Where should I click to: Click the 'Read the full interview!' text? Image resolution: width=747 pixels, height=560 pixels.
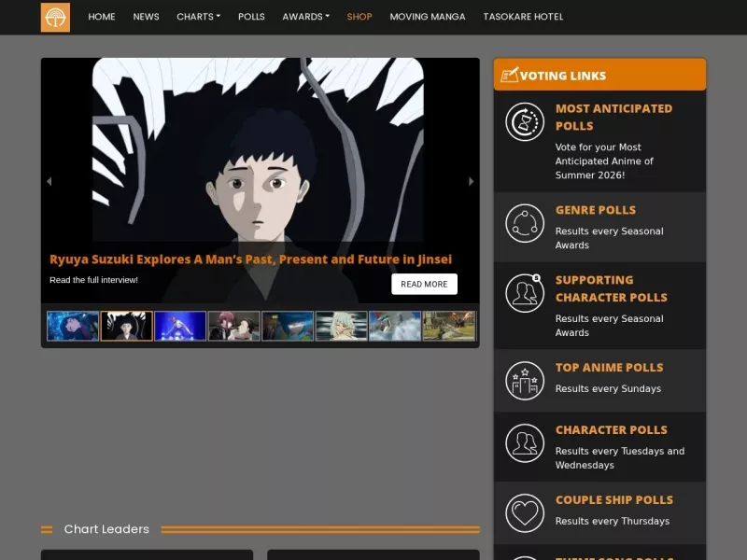tap(94, 280)
